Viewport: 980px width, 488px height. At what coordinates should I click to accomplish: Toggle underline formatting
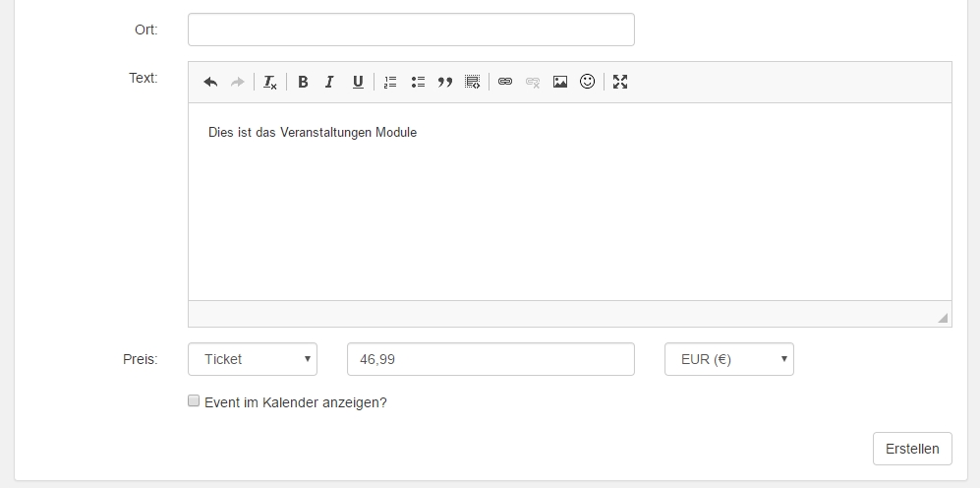tap(358, 82)
